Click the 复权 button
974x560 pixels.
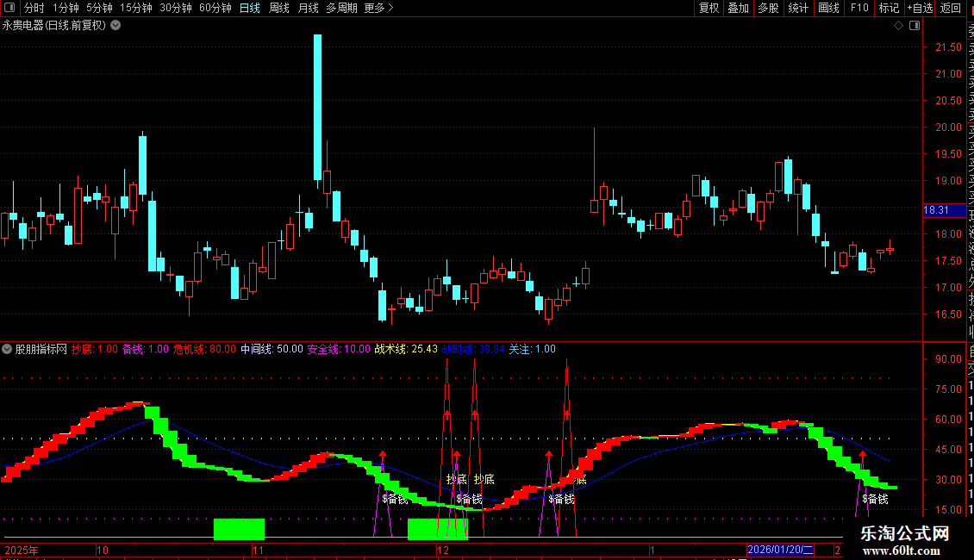pyautogui.click(x=709, y=8)
